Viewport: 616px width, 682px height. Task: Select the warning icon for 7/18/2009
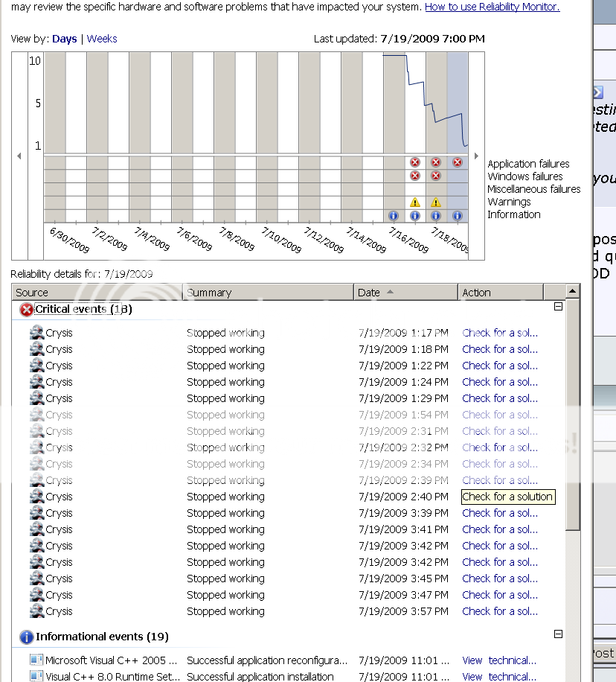coord(436,203)
